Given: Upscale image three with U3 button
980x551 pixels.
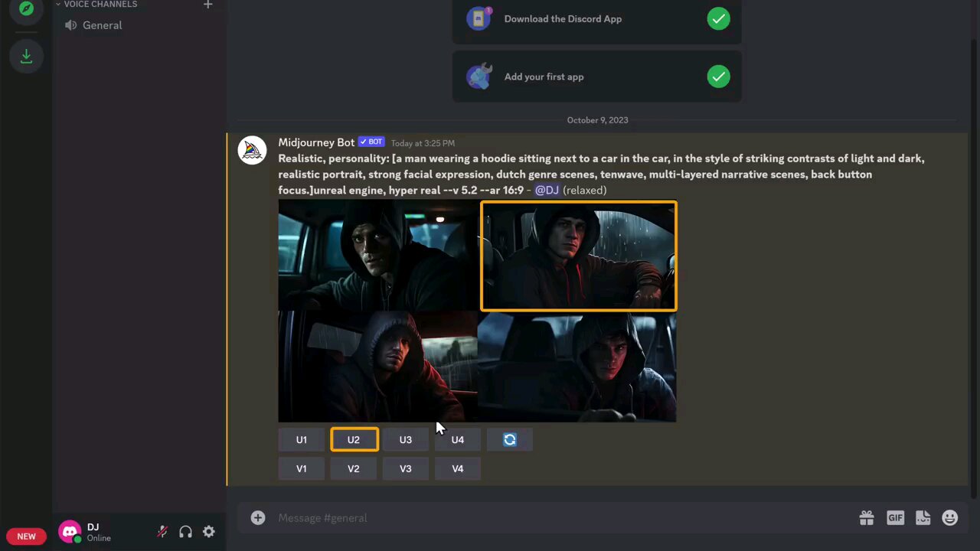Looking at the screenshot, I should 406,440.
